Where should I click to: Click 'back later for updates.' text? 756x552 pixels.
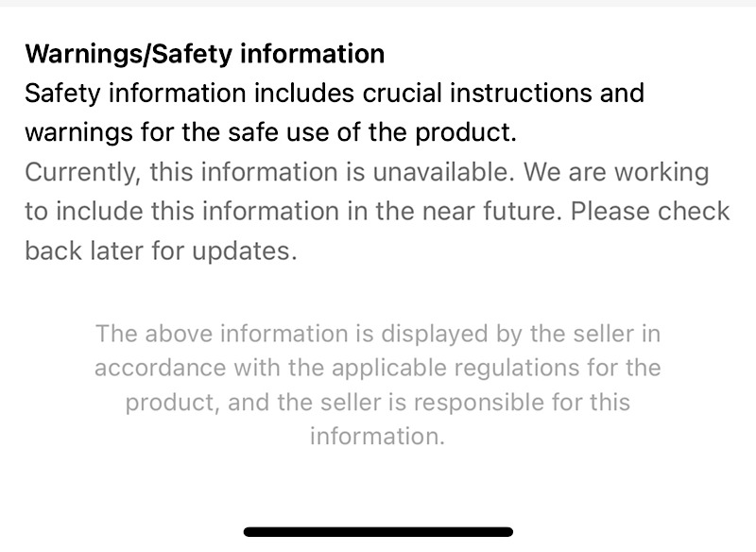pos(161,251)
